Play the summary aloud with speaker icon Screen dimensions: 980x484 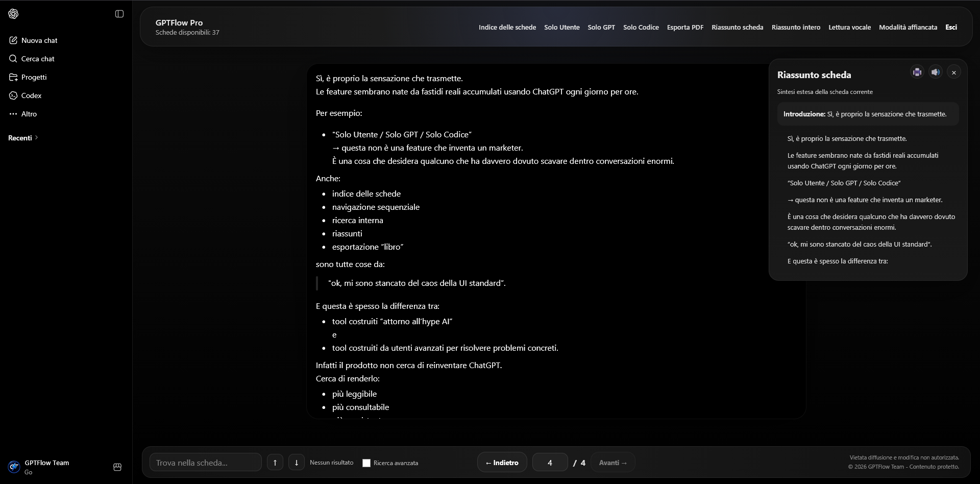pyautogui.click(x=935, y=72)
